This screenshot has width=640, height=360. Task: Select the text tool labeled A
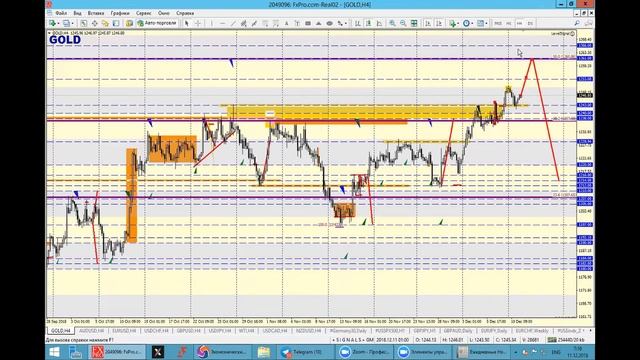click(286, 23)
